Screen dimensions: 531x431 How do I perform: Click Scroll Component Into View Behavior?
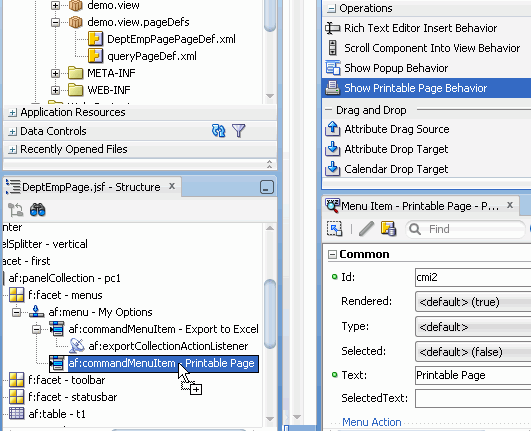431,48
